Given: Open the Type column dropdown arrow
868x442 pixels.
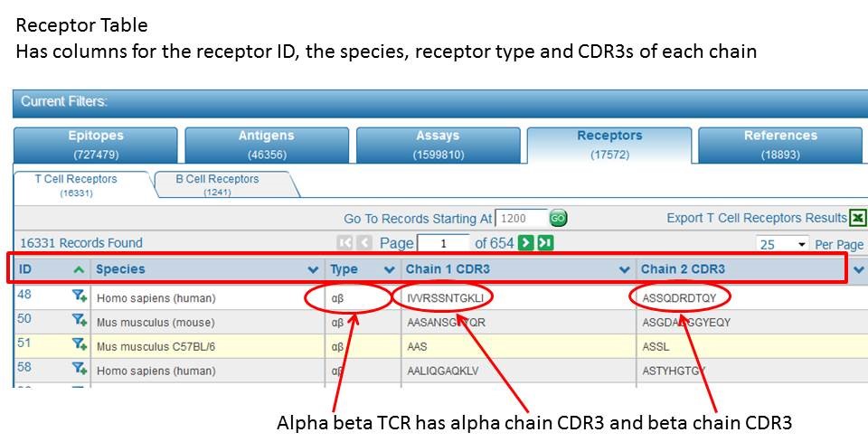Looking at the screenshot, I should (x=390, y=269).
